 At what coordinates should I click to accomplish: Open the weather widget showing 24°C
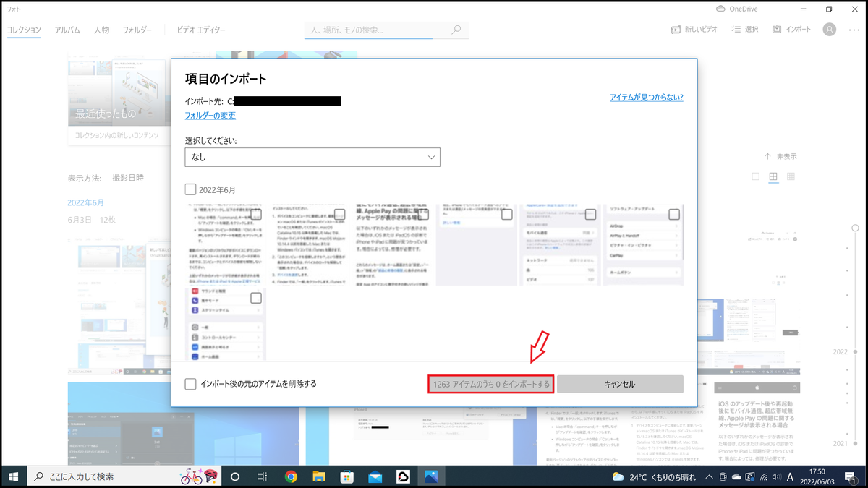click(655, 477)
